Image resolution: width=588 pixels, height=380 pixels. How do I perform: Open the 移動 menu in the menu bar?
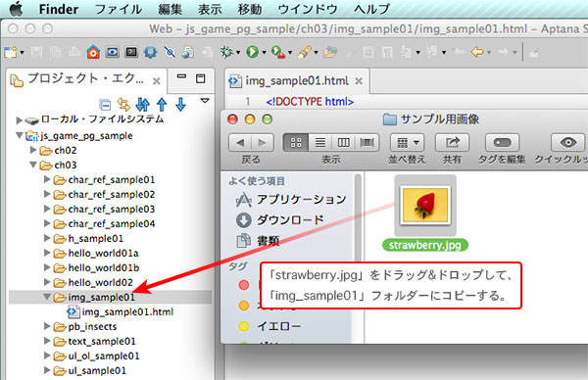pyautogui.click(x=249, y=9)
